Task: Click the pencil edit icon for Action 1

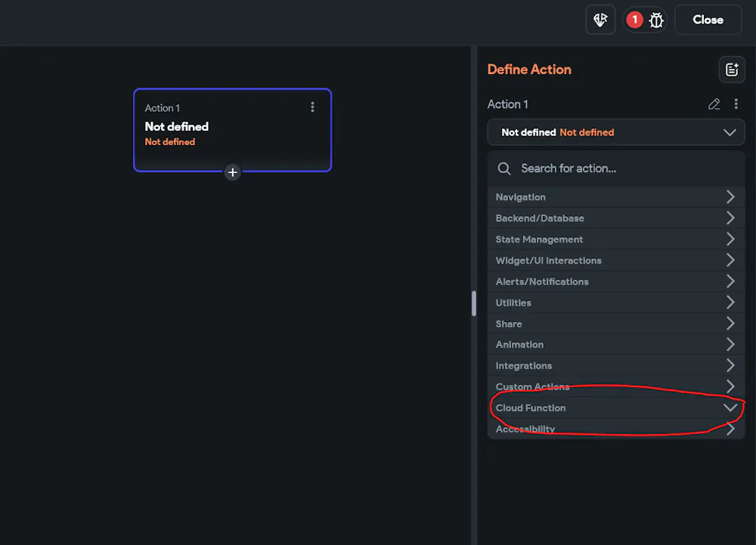Action: (714, 104)
